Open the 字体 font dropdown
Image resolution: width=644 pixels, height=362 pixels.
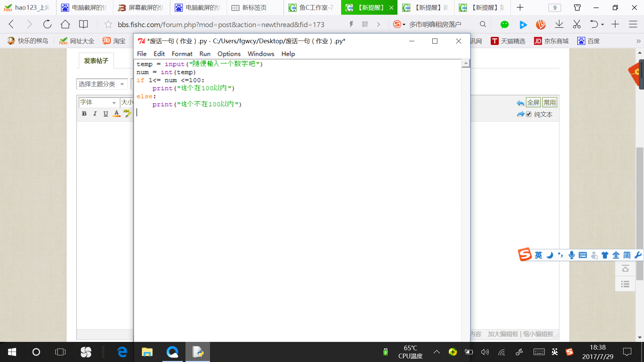pyautogui.click(x=98, y=102)
